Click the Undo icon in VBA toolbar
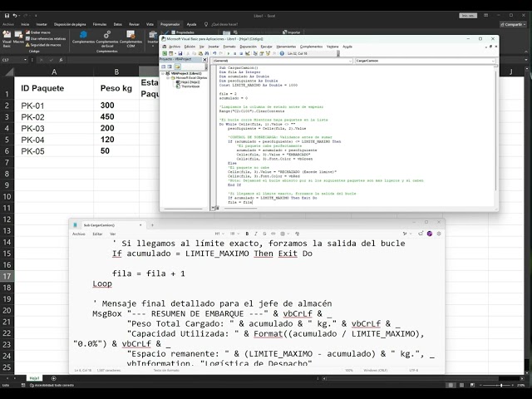Image resolution: width=532 pixels, height=399 pixels. (x=214, y=53)
